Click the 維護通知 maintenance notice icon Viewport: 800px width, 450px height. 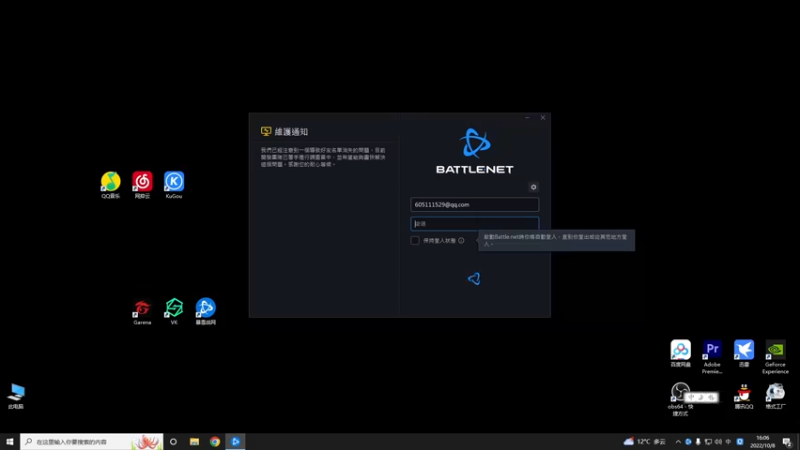266,132
